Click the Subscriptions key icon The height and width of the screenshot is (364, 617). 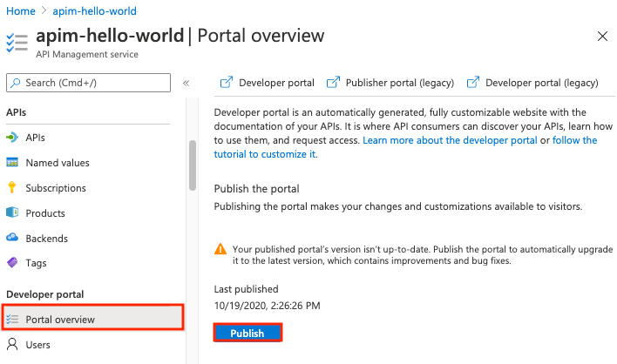click(x=13, y=188)
